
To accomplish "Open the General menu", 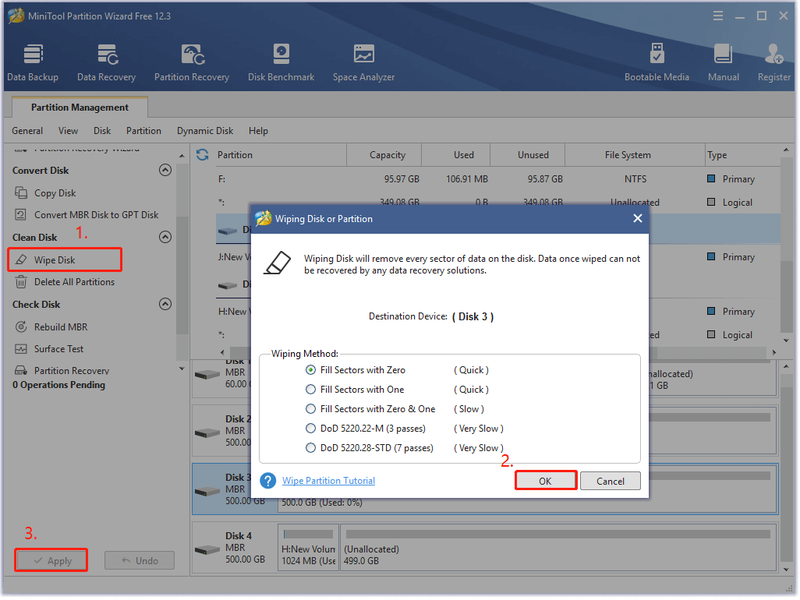I will (x=28, y=131).
